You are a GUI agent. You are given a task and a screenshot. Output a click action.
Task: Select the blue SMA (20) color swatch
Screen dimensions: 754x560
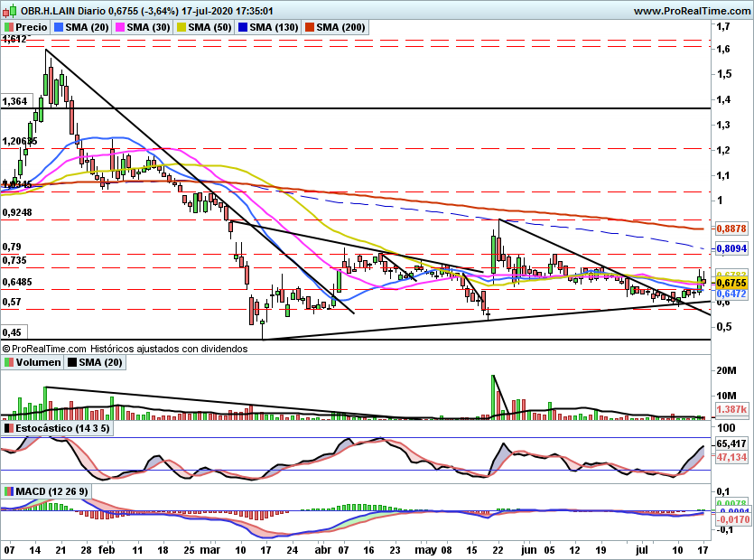coord(59,27)
